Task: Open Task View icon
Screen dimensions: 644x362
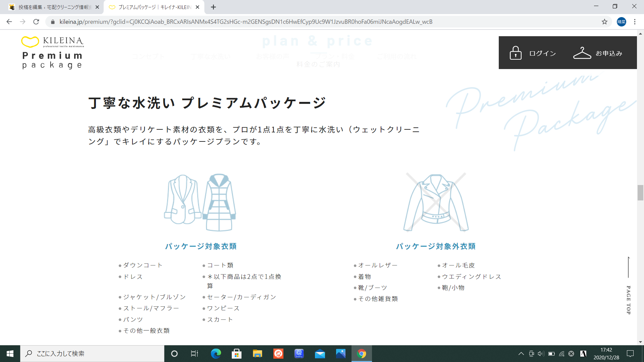Action: (x=195, y=354)
